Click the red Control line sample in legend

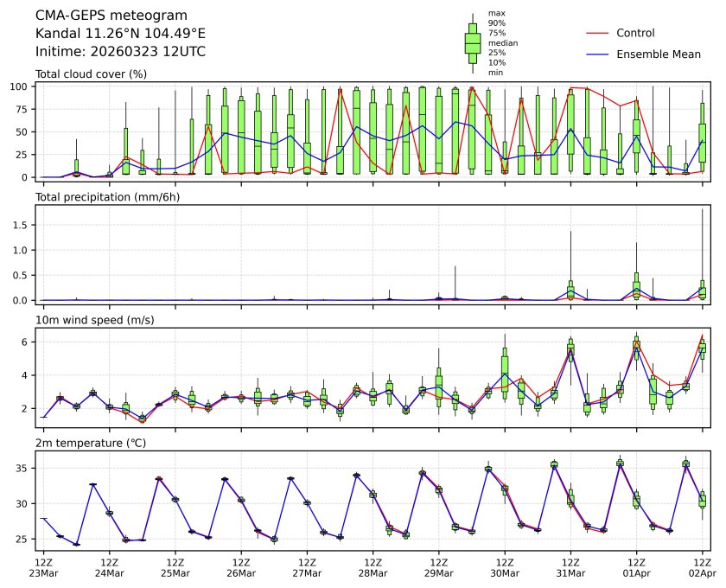pyautogui.click(x=598, y=33)
